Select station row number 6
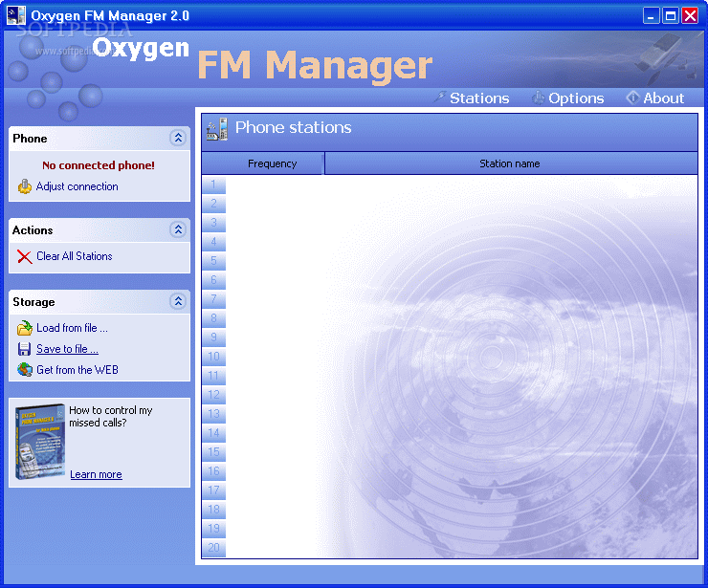Viewport: 708px width, 588px height. 213,280
